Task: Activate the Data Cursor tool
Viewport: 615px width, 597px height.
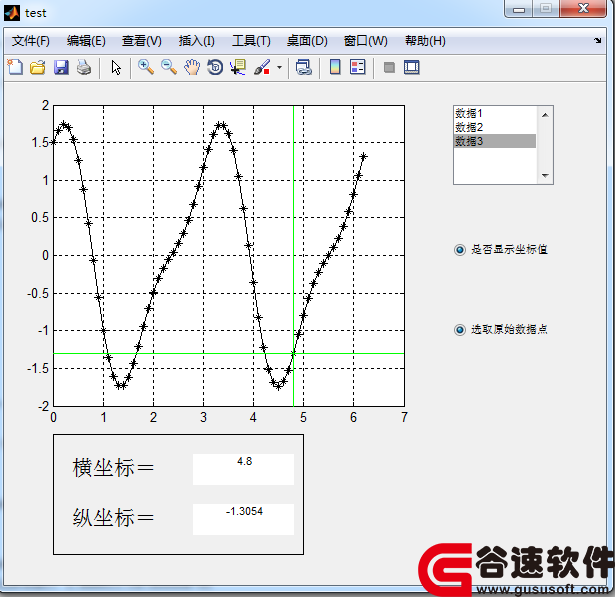Action: point(238,67)
